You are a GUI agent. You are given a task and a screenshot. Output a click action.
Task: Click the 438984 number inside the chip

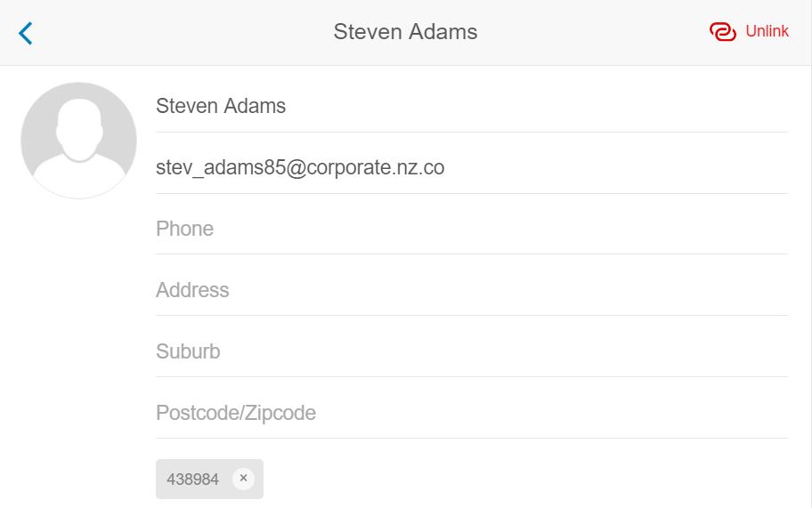pos(192,480)
